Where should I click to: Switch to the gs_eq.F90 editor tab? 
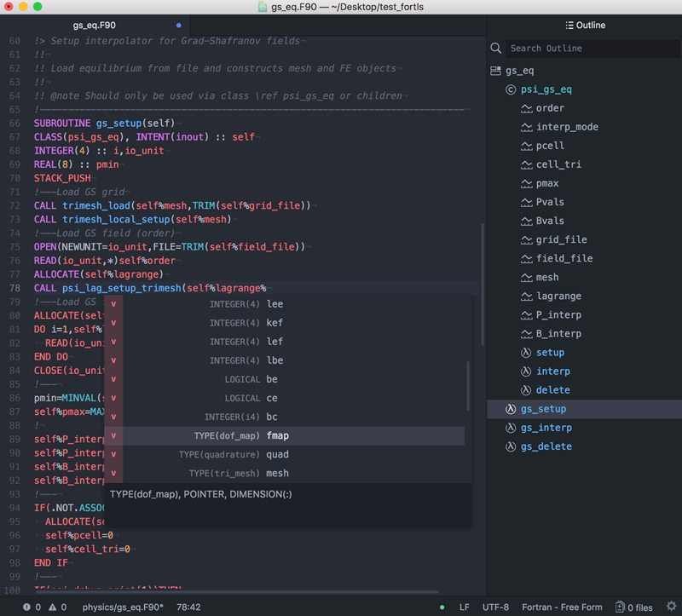click(x=93, y=26)
